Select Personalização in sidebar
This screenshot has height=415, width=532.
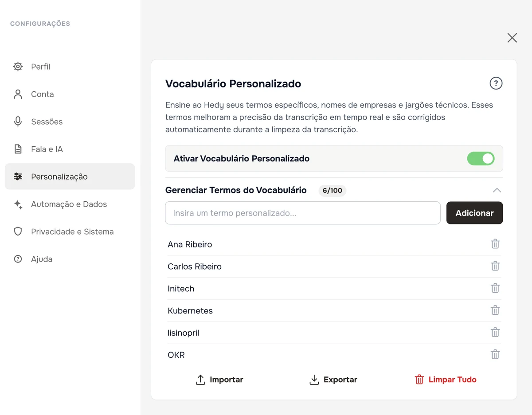[x=70, y=176]
